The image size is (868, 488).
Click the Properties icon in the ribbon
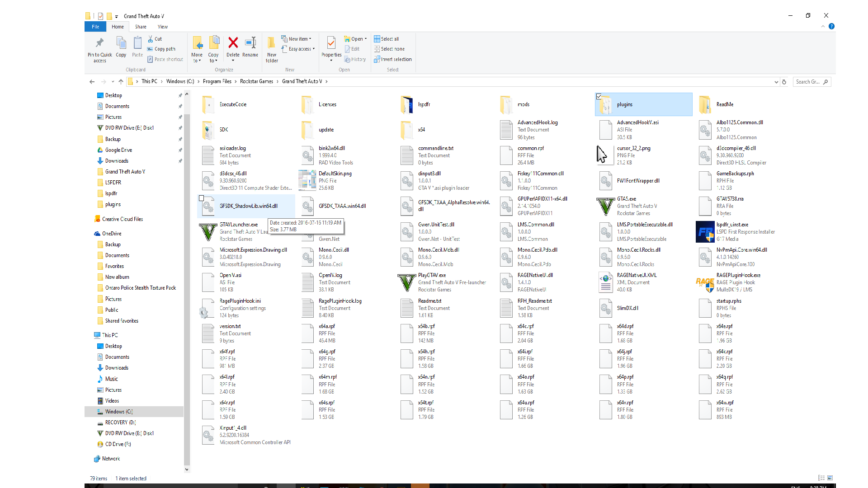[331, 43]
